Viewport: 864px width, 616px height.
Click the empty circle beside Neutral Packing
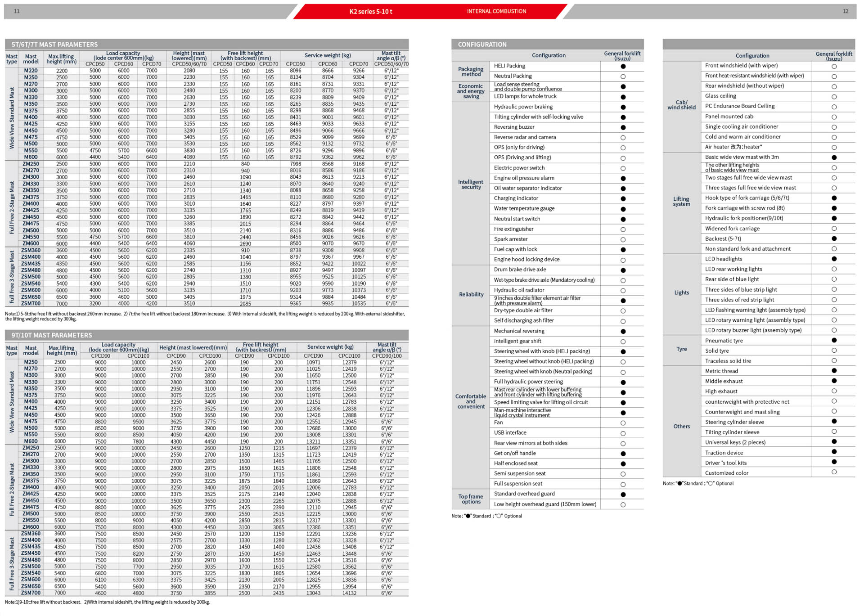(x=623, y=76)
